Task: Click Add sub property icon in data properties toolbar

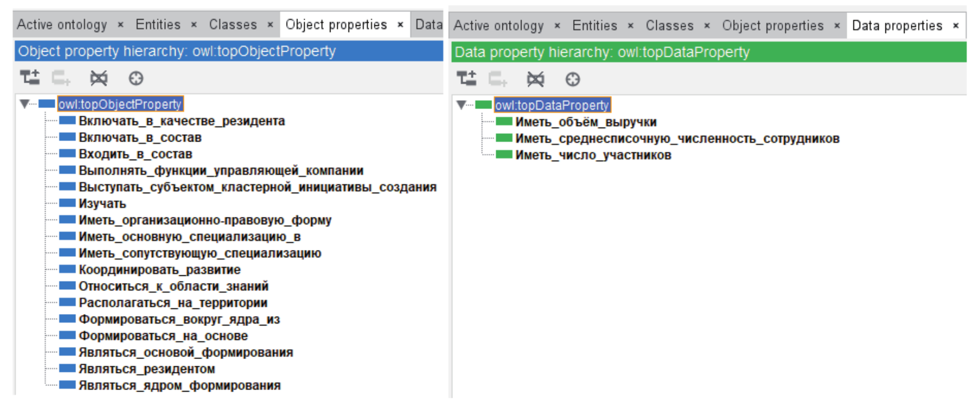Action: pyautogui.click(x=467, y=79)
